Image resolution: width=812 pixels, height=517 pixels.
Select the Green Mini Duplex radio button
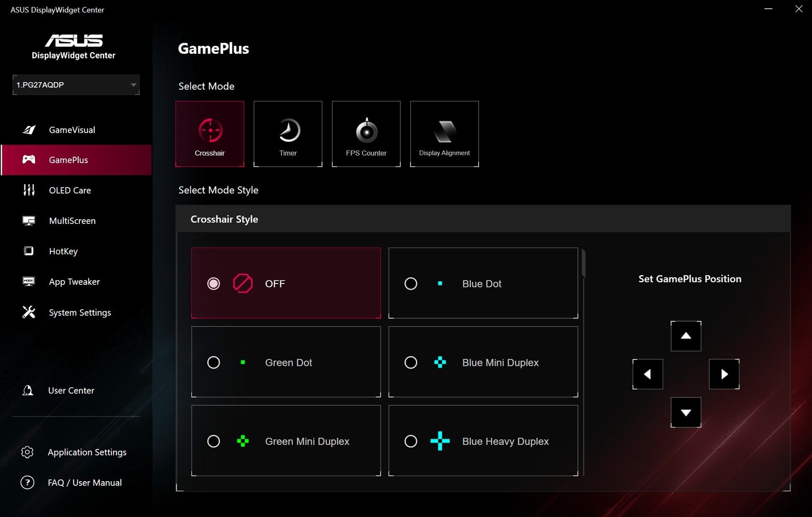pyautogui.click(x=213, y=441)
